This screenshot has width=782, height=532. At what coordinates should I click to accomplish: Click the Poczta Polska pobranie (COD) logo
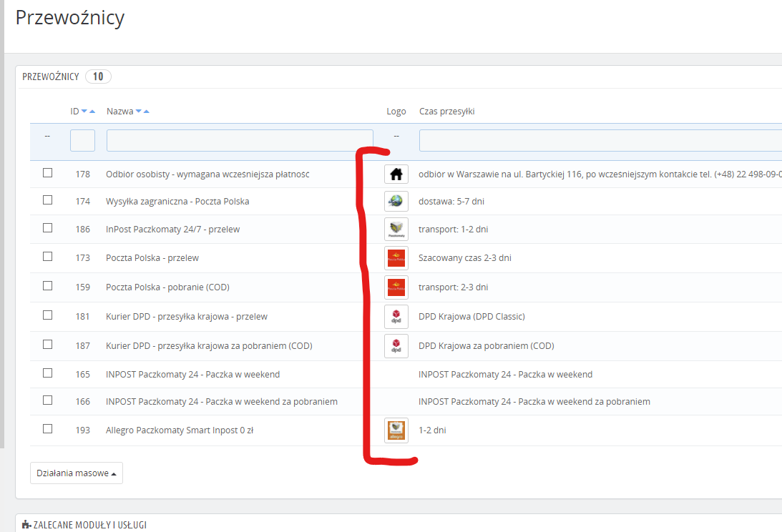[396, 287]
